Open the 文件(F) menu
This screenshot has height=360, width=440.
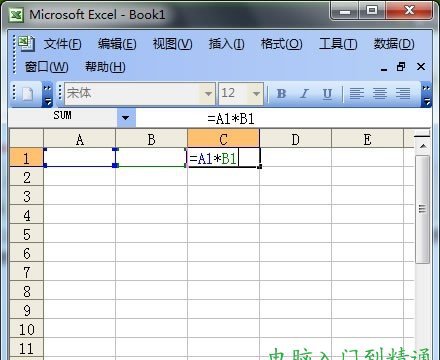pyautogui.click(x=63, y=44)
